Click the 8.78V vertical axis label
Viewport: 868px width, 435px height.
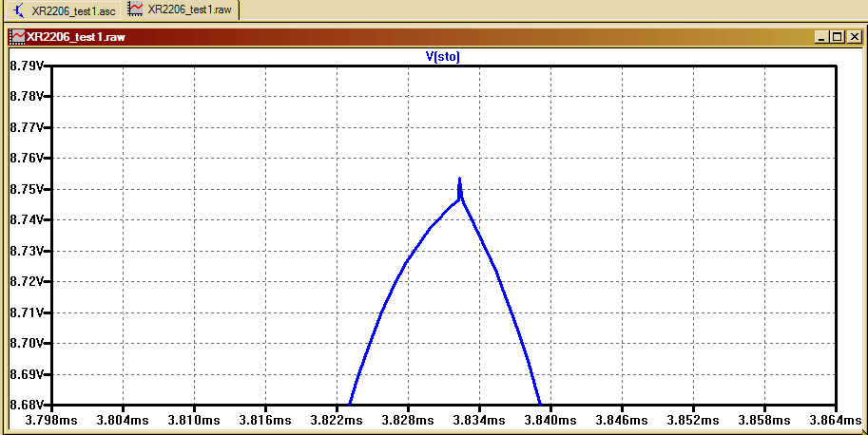tap(26, 96)
